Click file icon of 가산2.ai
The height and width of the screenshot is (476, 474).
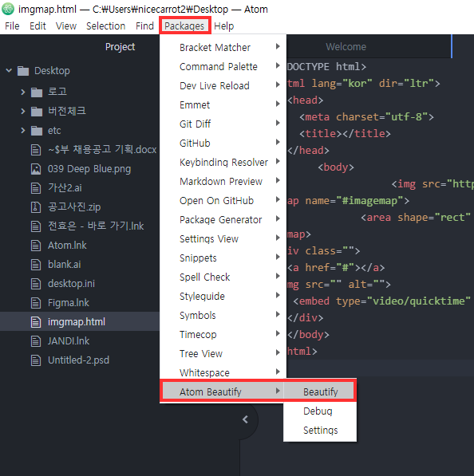36,188
